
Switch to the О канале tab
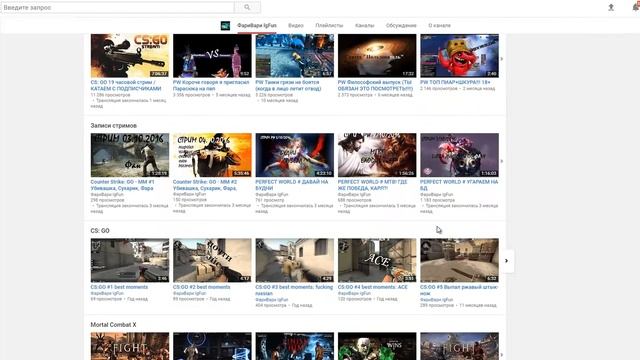point(440,25)
